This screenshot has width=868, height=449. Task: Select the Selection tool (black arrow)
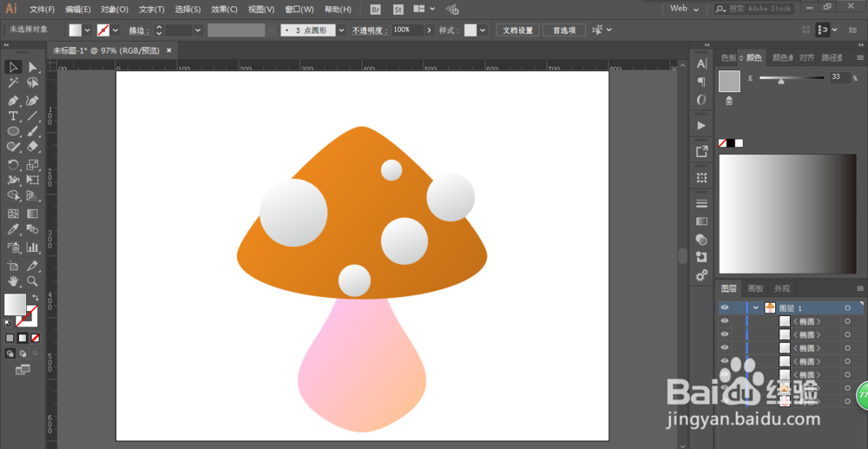point(13,67)
